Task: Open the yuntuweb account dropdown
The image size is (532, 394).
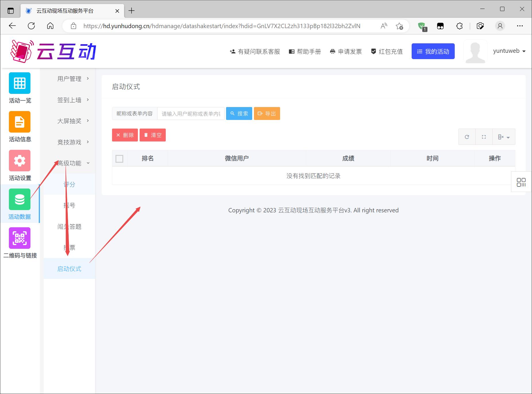Action: click(509, 51)
